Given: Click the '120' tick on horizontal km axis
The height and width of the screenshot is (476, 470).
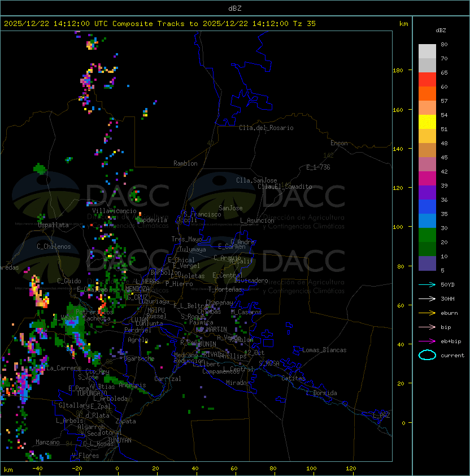Looking at the screenshot, I should (x=351, y=469).
